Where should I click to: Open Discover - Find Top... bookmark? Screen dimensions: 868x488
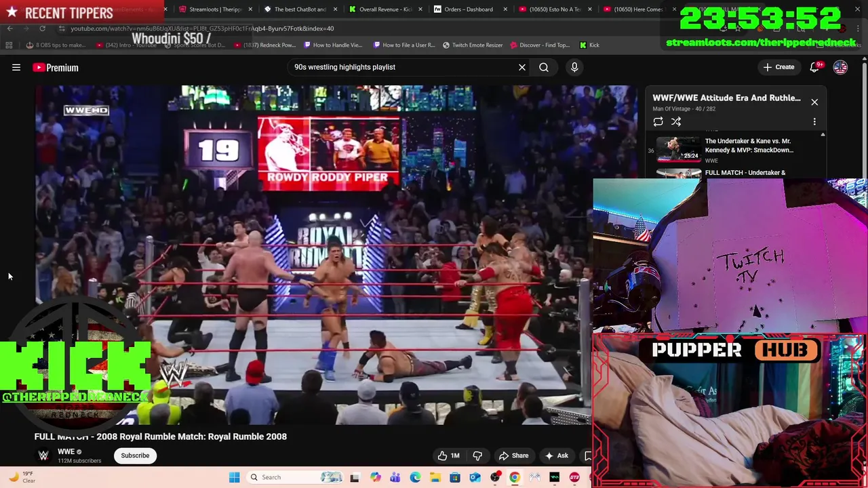[540, 45]
